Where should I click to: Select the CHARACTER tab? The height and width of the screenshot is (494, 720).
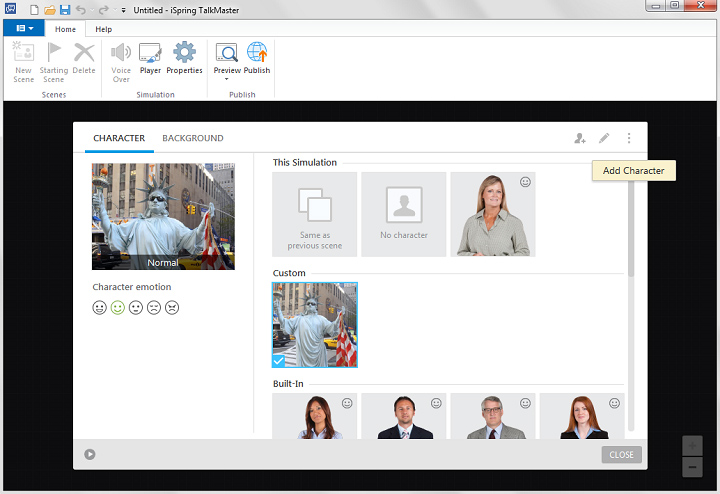119,138
